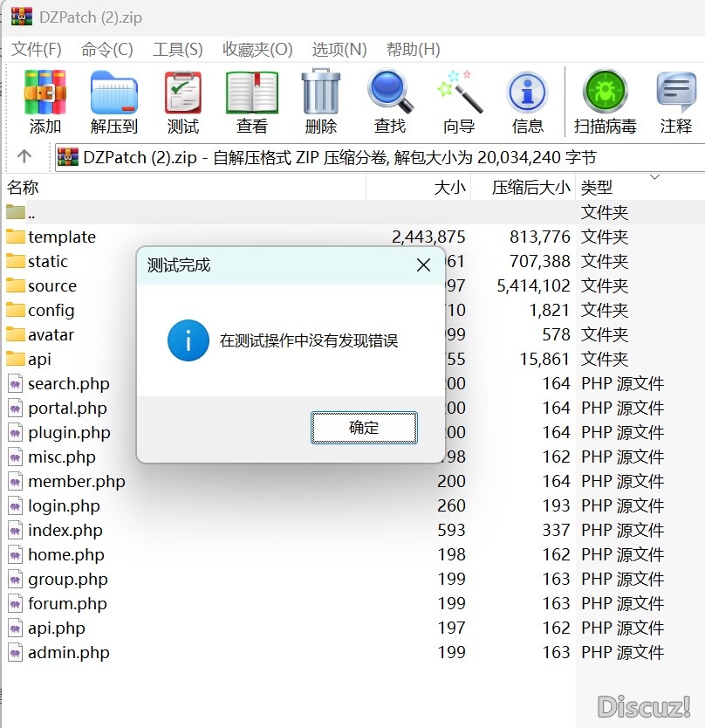Launch the 向导 (Wizard) wand icon
705x728 pixels.
tap(459, 91)
